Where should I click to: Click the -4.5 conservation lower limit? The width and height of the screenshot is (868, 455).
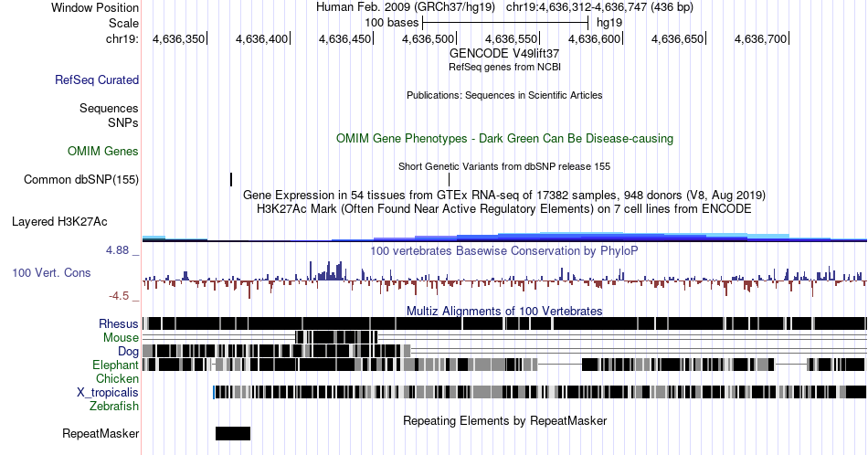119,296
